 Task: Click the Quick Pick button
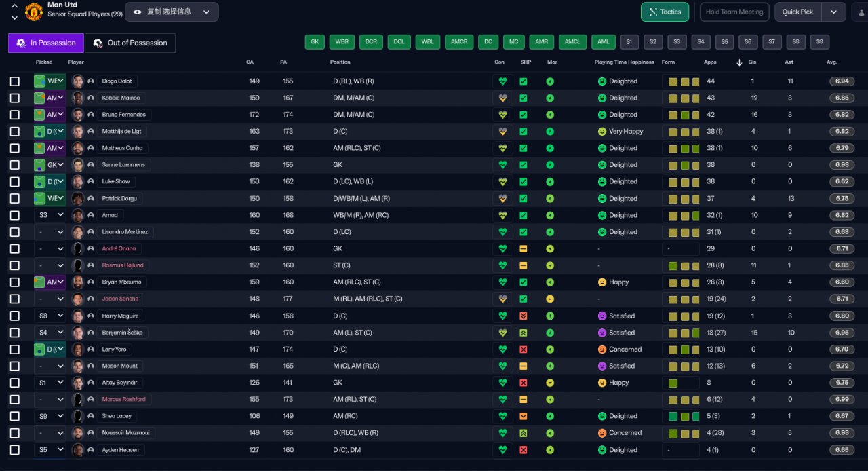tap(797, 12)
